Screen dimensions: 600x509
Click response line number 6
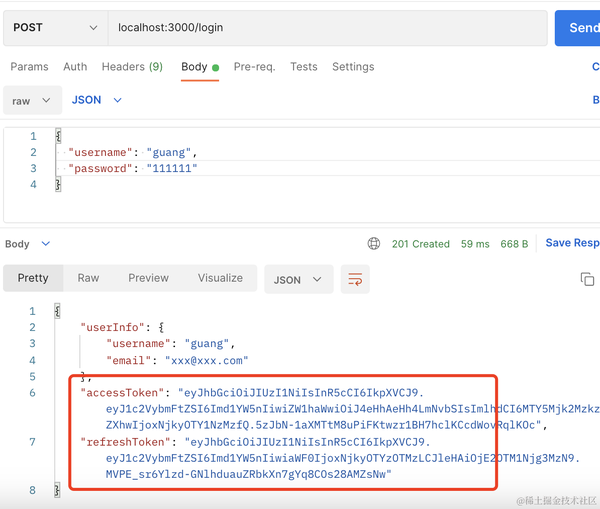33,393
